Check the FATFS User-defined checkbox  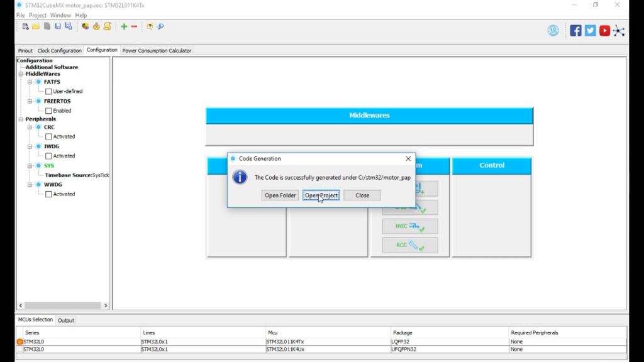(x=48, y=91)
